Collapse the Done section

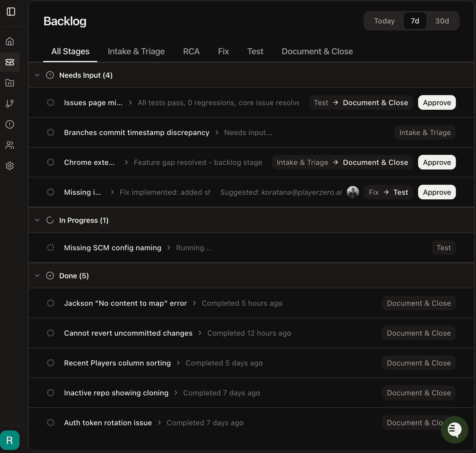(37, 276)
